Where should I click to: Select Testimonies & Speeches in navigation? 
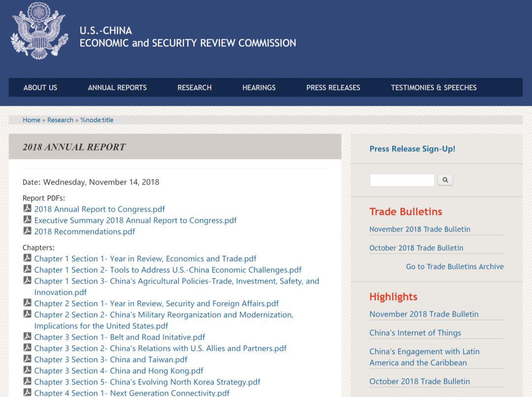[433, 88]
